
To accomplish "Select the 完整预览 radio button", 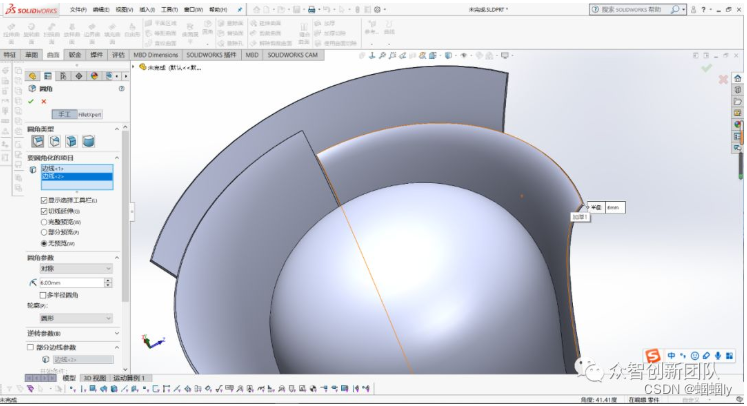I will (x=43, y=221).
